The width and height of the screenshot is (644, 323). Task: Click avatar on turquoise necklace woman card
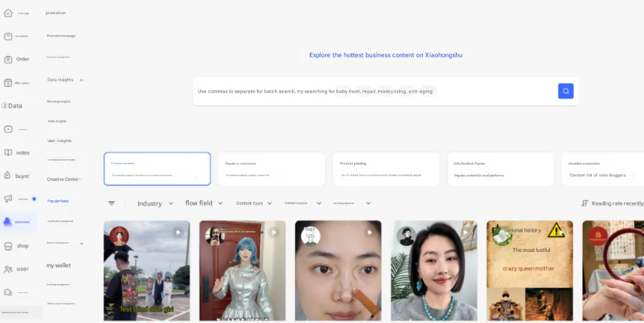point(406,236)
